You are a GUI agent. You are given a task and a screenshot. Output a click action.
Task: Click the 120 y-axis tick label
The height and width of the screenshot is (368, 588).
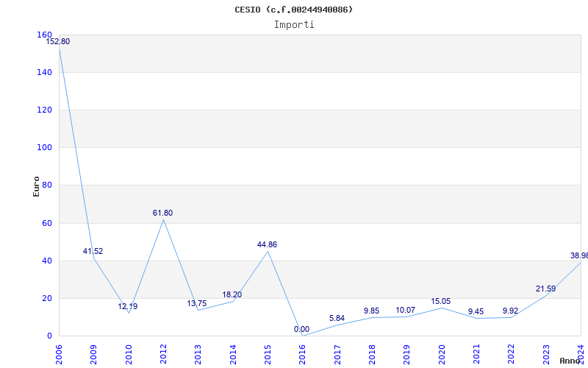[44, 110]
